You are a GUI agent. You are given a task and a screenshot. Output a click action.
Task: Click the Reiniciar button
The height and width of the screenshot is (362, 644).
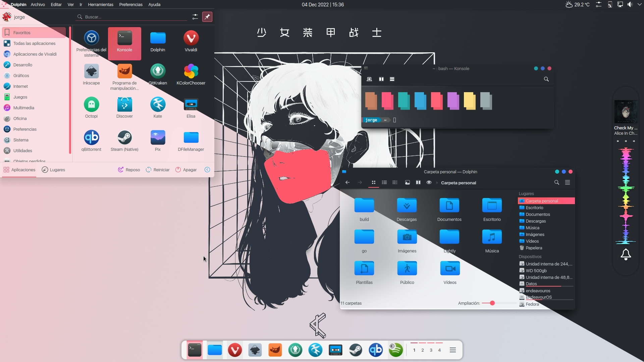(x=158, y=170)
